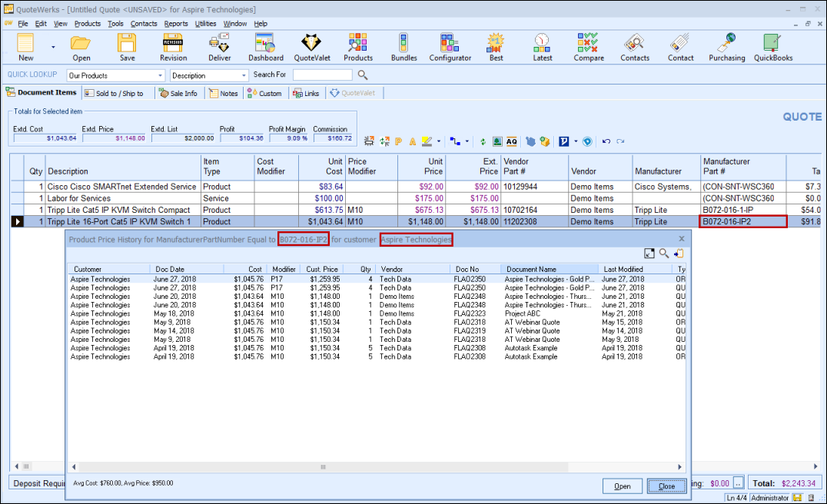Open a document with the Open icon

pos(81,48)
